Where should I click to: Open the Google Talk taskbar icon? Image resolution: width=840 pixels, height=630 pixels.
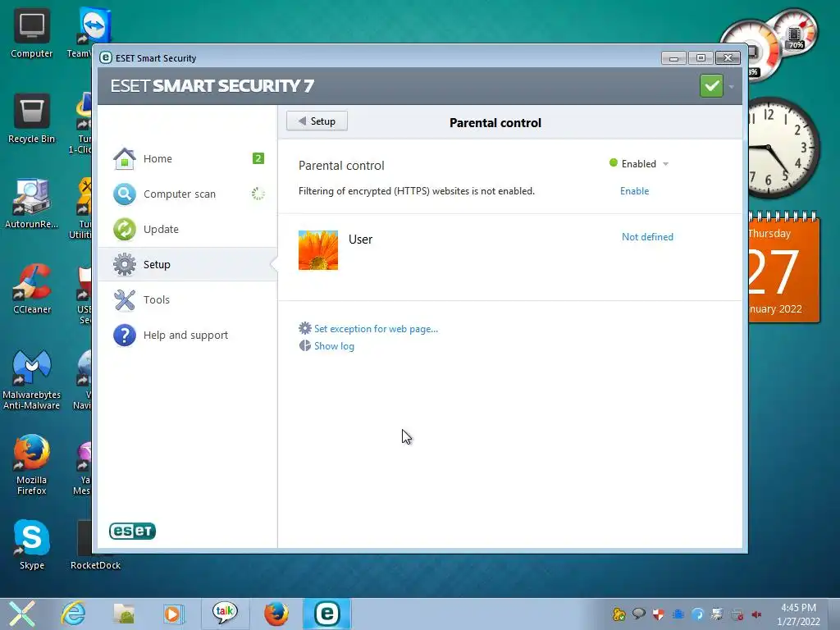[225, 614]
